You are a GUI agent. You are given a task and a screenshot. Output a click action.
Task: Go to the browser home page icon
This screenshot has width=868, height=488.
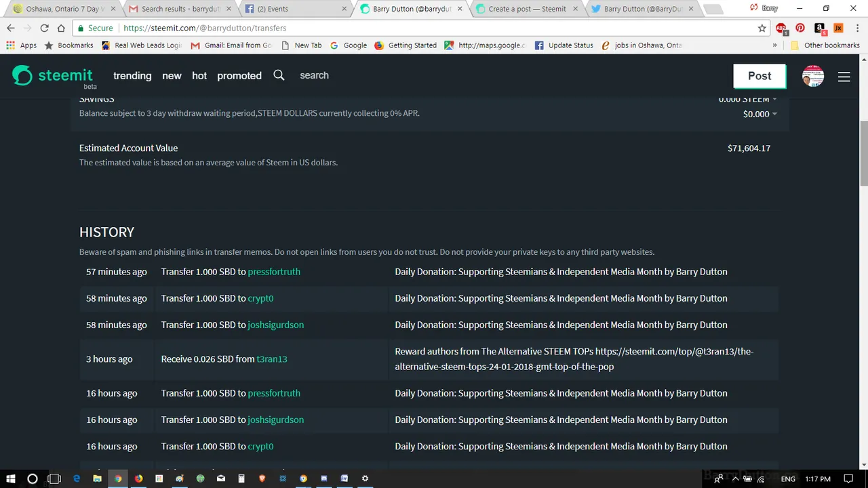(x=61, y=28)
